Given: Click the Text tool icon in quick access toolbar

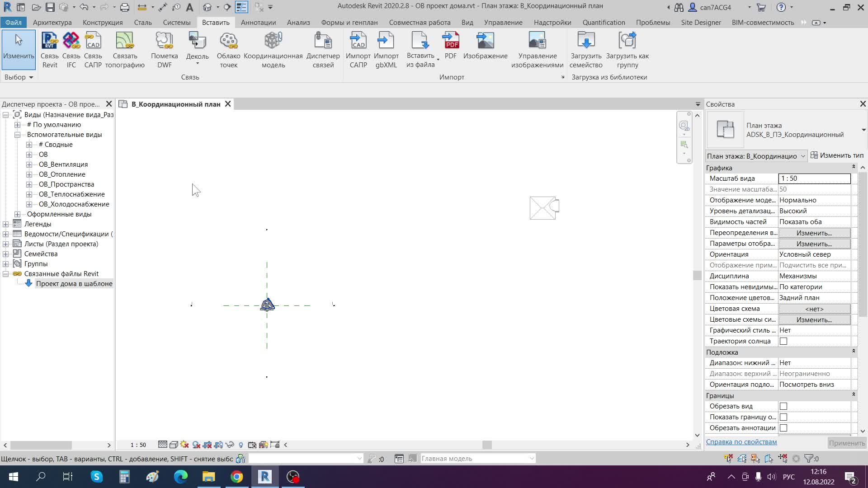Looking at the screenshot, I should click(x=189, y=7).
